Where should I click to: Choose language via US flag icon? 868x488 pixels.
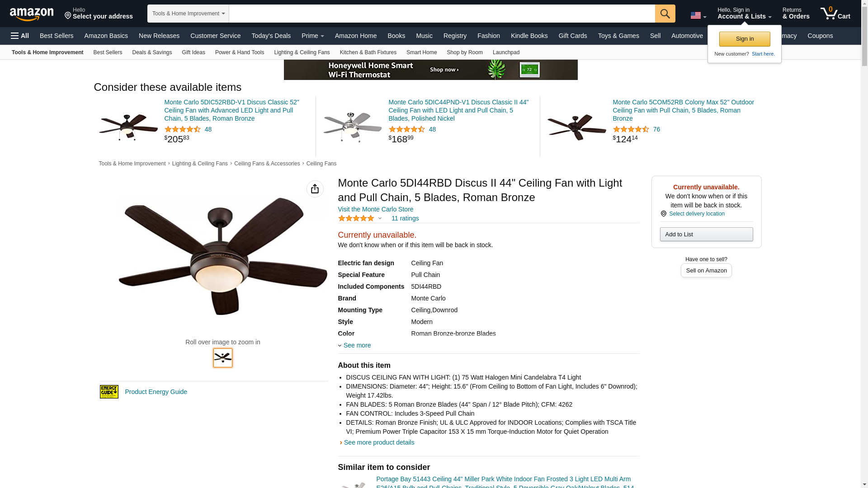pos(698,15)
